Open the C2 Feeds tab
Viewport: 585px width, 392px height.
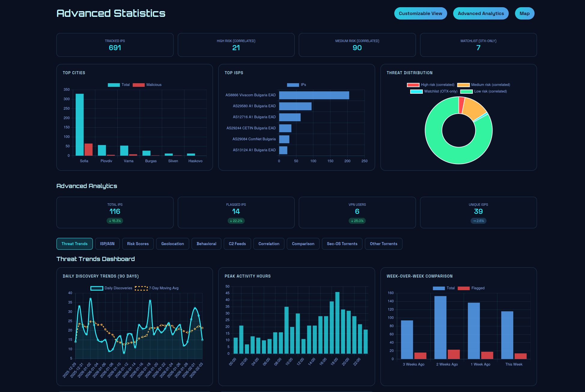tap(237, 244)
